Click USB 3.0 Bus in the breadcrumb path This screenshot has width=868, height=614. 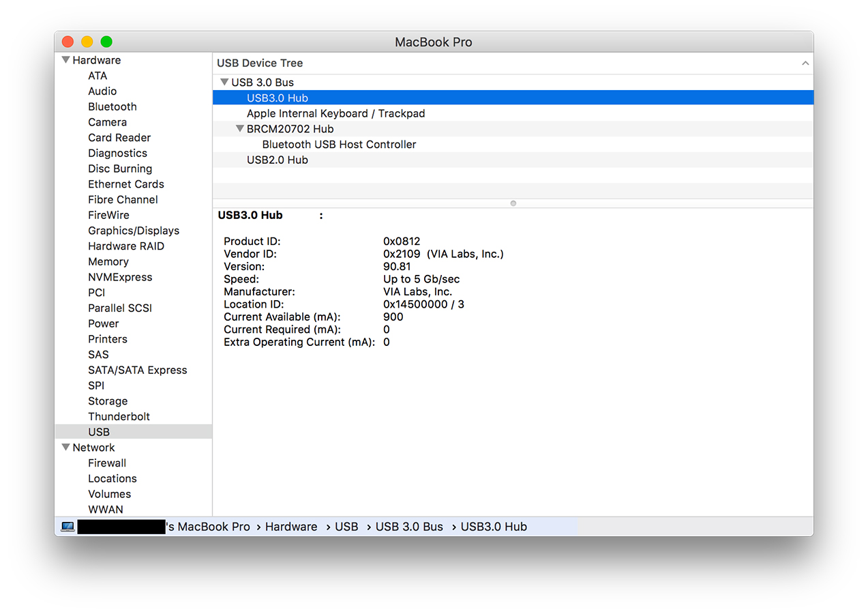click(409, 526)
